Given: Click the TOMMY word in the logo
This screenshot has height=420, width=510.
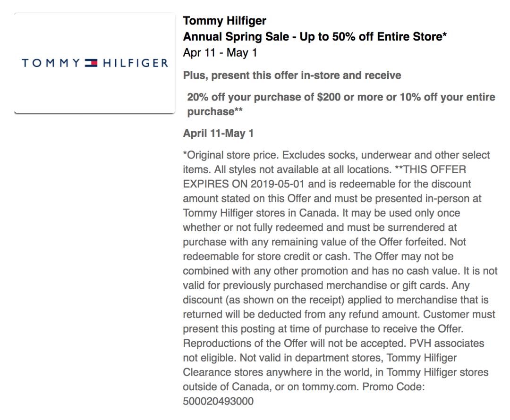Looking at the screenshot, I should click(x=51, y=63).
